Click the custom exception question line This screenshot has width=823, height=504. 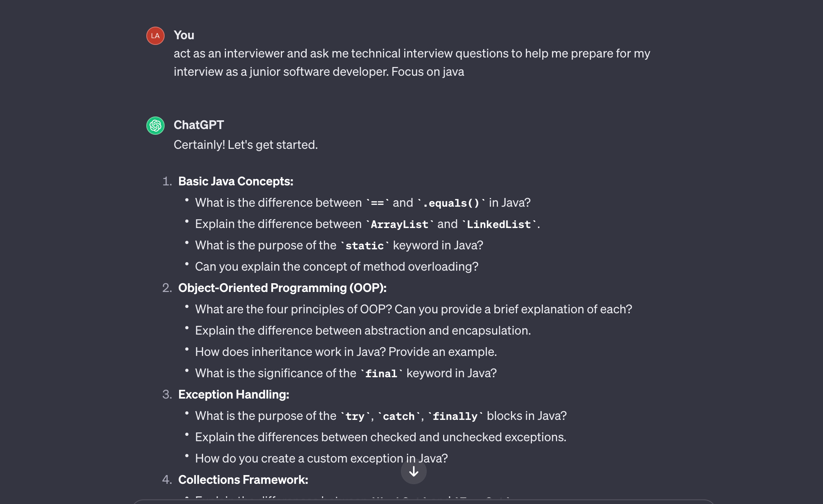[322, 458]
